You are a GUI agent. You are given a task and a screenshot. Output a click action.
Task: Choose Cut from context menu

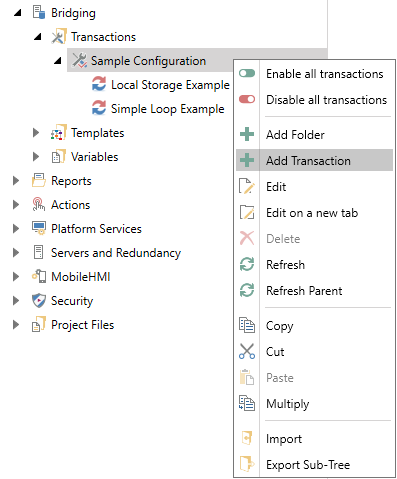pos(314,351)
